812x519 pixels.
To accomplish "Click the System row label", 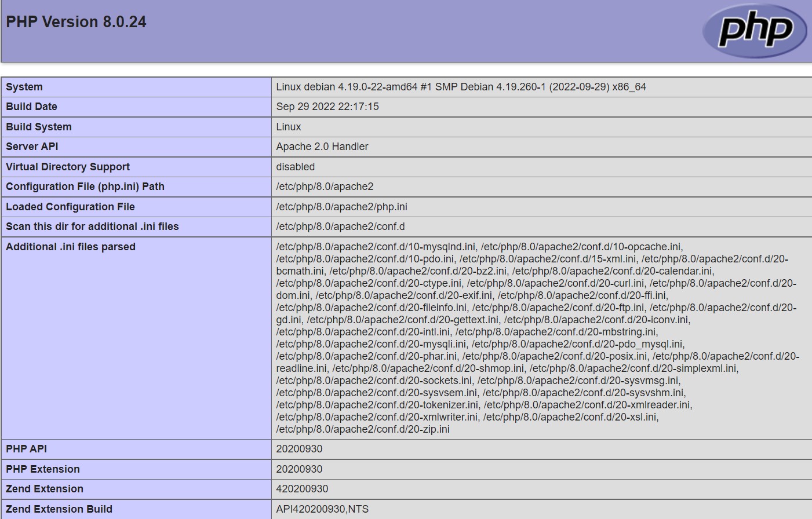I will (24, 87).
